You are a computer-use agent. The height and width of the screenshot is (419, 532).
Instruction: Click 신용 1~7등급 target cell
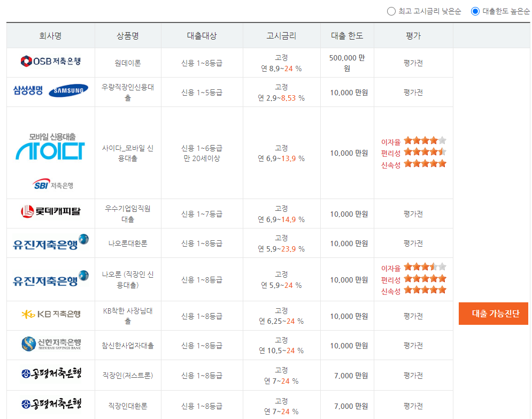tap(202, 214)
